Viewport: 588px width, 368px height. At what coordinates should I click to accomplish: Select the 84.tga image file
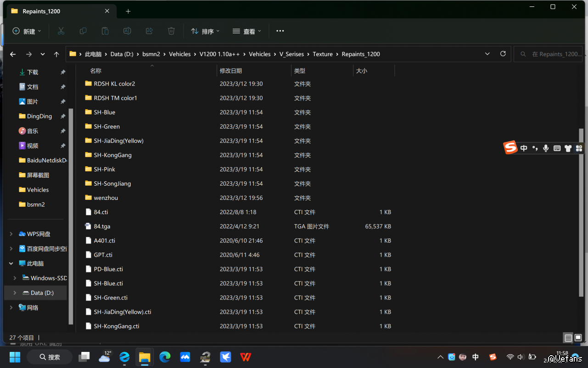pos(102,226)
